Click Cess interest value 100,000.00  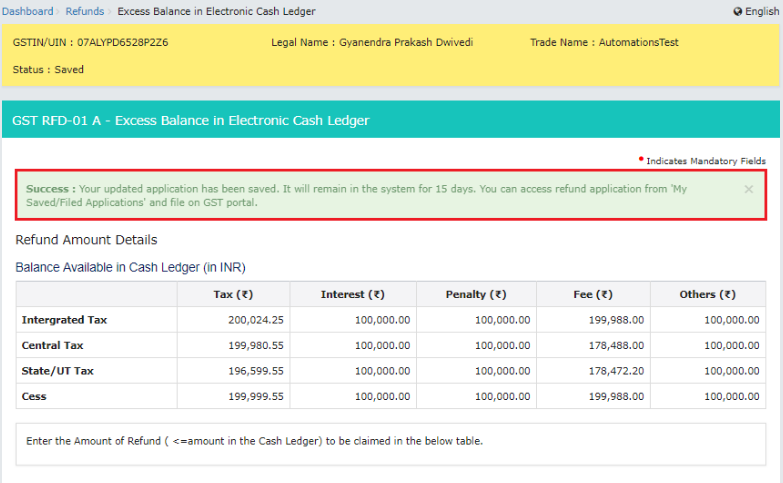[x=383, y=396]
